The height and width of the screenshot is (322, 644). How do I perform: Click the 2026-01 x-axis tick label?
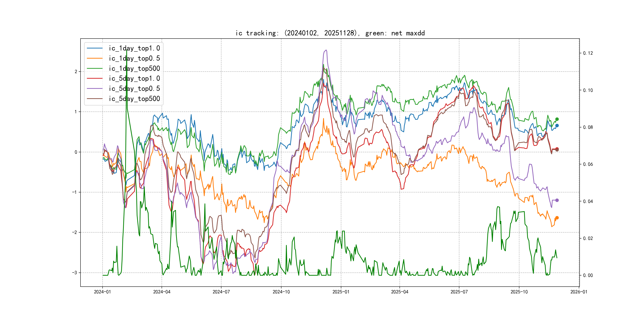point(579,292)
